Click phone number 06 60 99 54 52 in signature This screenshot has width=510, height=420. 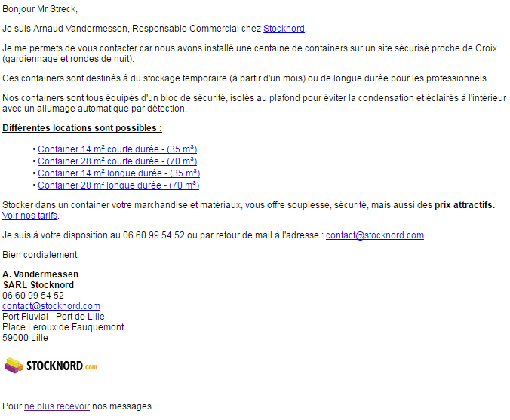33,295
